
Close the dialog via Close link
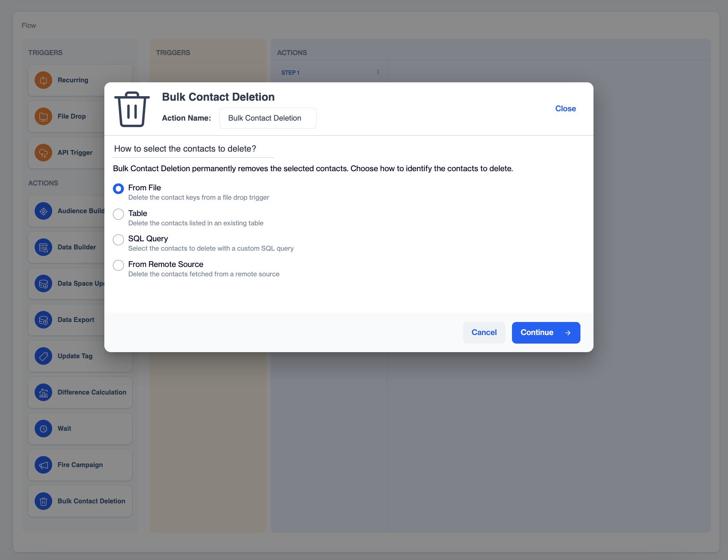(x=565, y=108)
